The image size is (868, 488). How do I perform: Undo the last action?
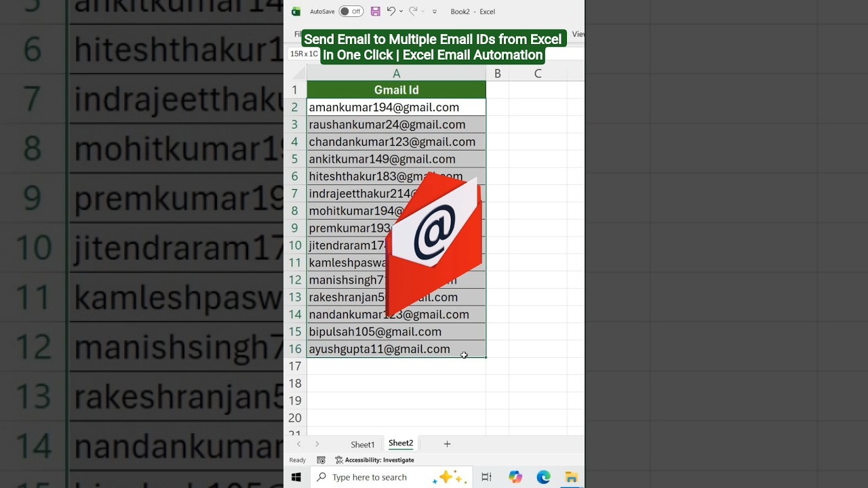click(391, 11)
